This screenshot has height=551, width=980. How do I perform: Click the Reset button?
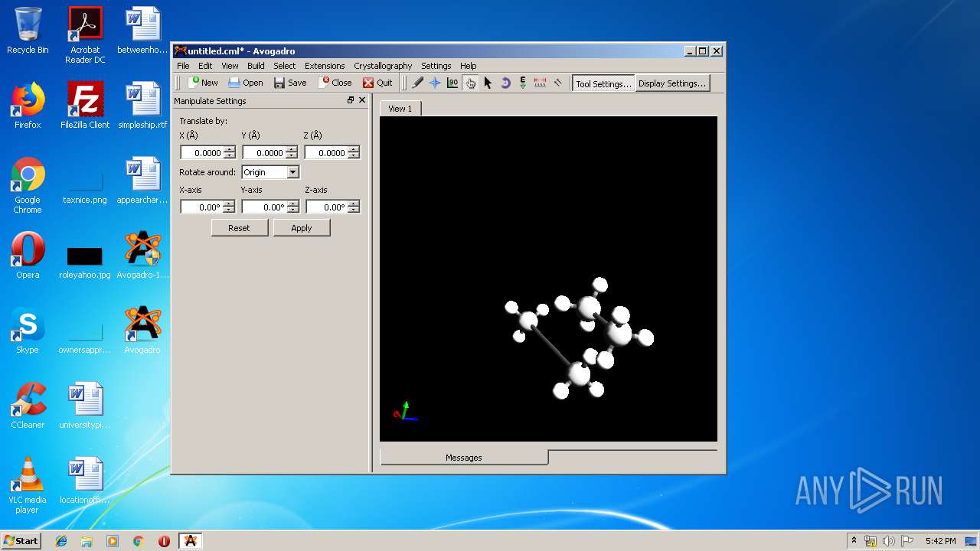click(x=240, y=228)
